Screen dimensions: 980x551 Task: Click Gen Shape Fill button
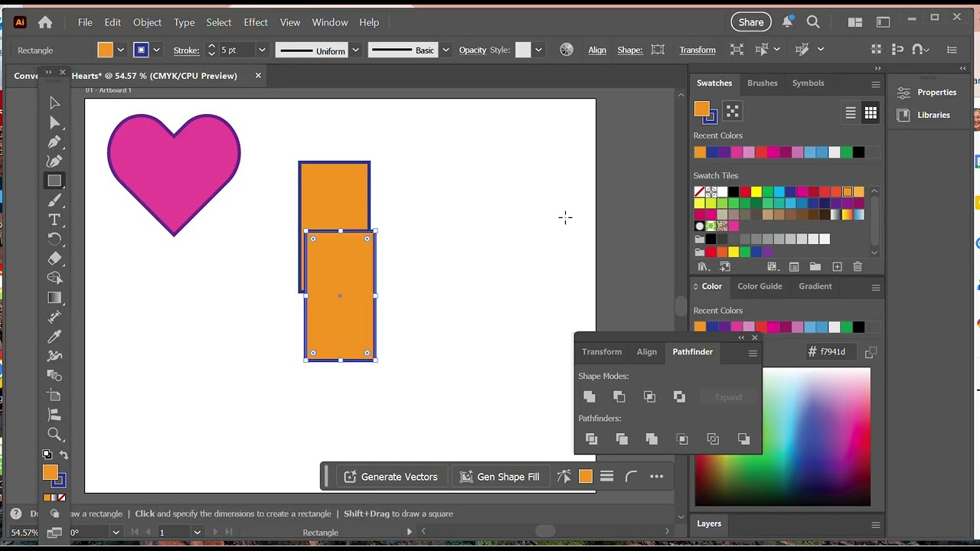tap(500, 477)
